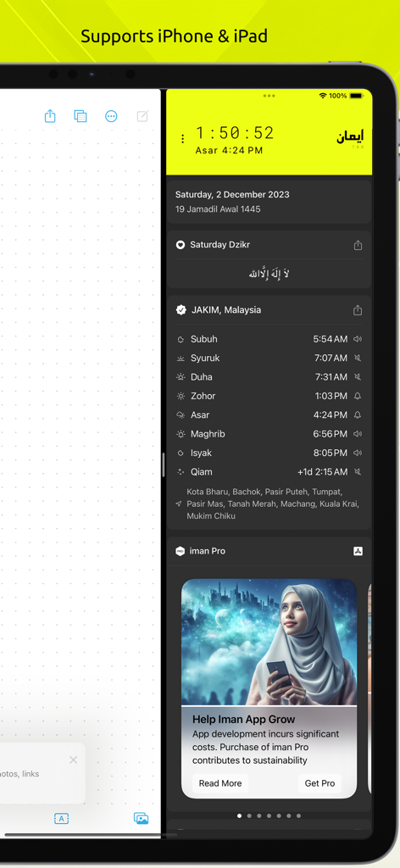Screen dimensions: 400x868
Task: Unmute the Syuruk notification
Action: pyautogui.click(x=358, y=359)
